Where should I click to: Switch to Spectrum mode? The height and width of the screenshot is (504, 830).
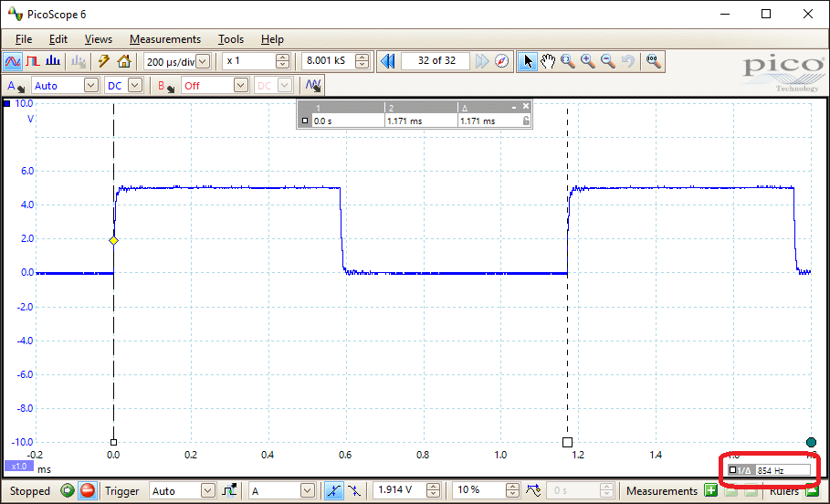point(53,61)
